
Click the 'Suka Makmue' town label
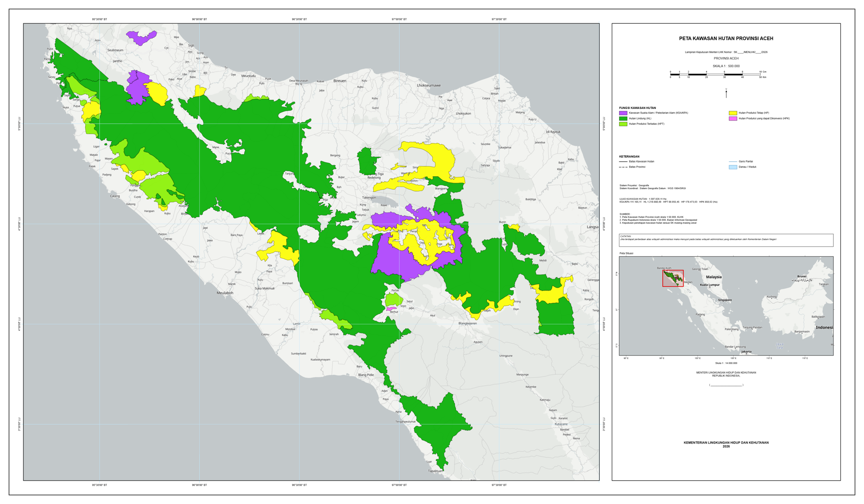tap(265, 288)
